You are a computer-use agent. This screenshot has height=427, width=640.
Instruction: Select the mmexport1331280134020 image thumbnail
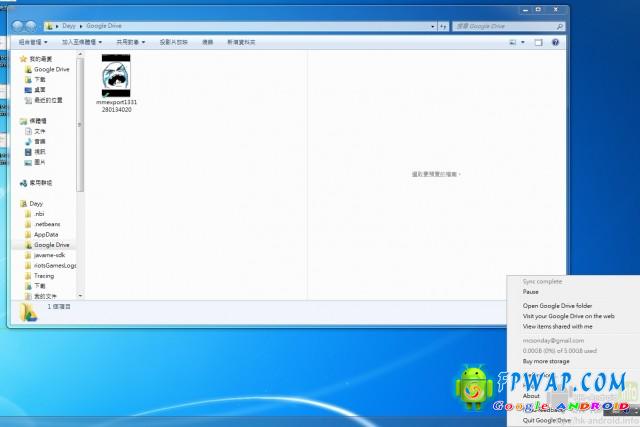tap(116, 76)
